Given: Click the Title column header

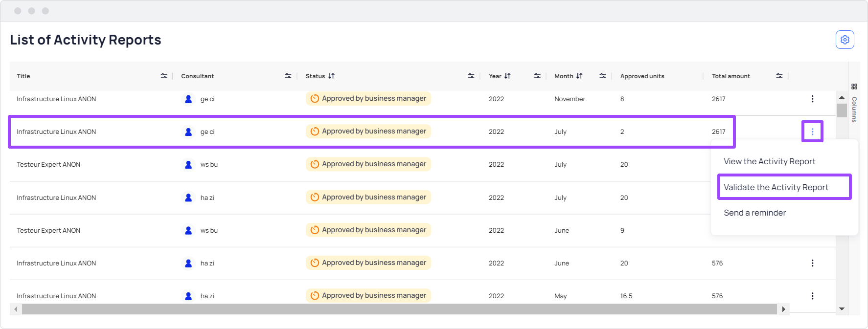Looking at the screenshot, I should coord(23,76).
